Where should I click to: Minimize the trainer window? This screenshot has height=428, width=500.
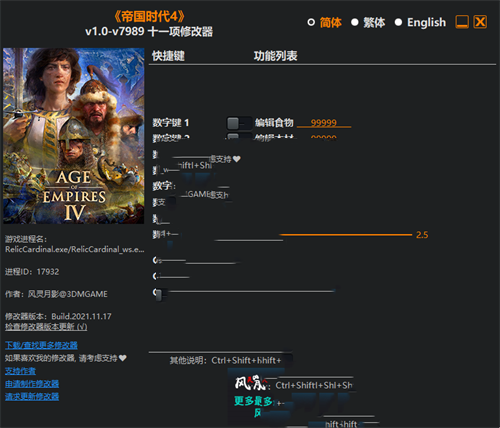click(x=462, y=22)
